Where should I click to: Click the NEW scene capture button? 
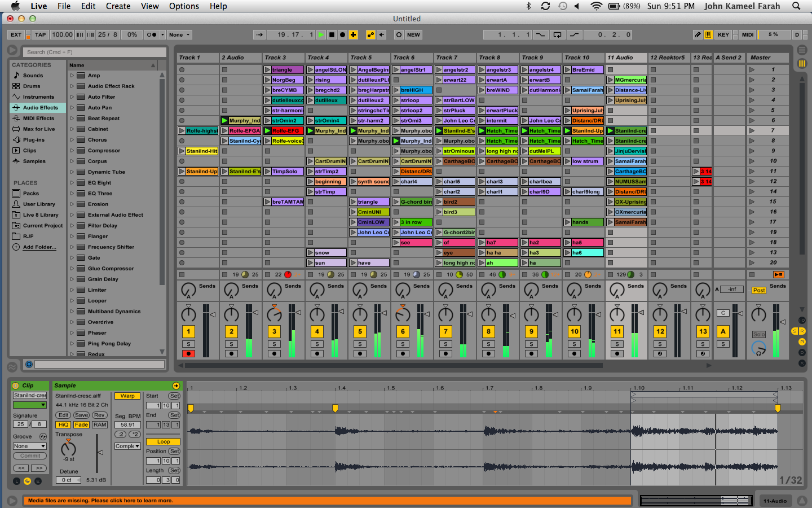pos(413,34)
